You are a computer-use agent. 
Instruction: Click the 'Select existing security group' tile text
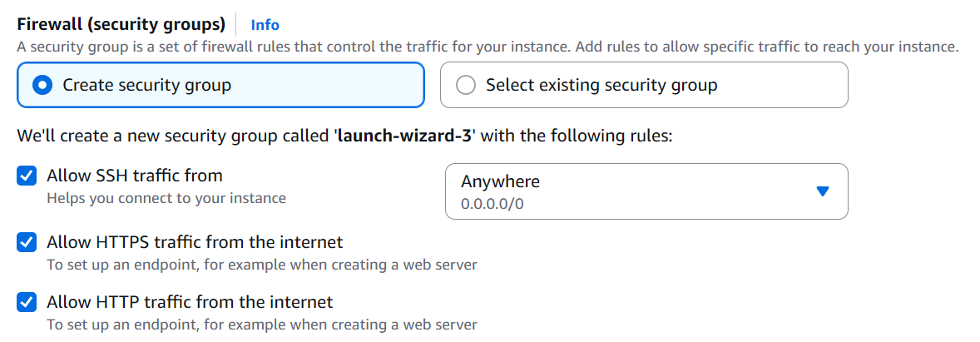[601, 85]
